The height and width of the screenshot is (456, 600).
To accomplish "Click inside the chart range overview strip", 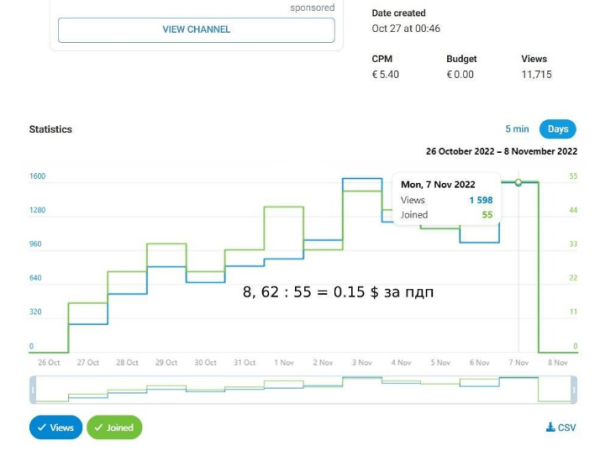I will pos(300,390).
